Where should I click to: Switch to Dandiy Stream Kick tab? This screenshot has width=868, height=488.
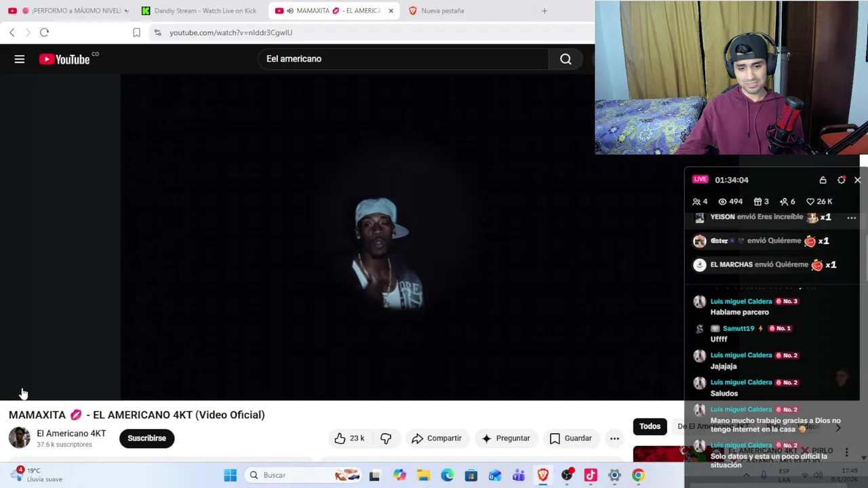(200, 11)
